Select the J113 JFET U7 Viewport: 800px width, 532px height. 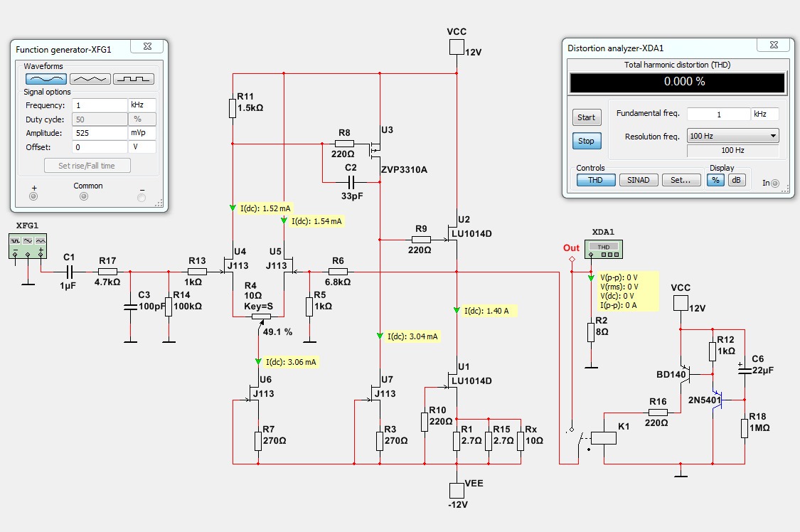coord(375,394)
